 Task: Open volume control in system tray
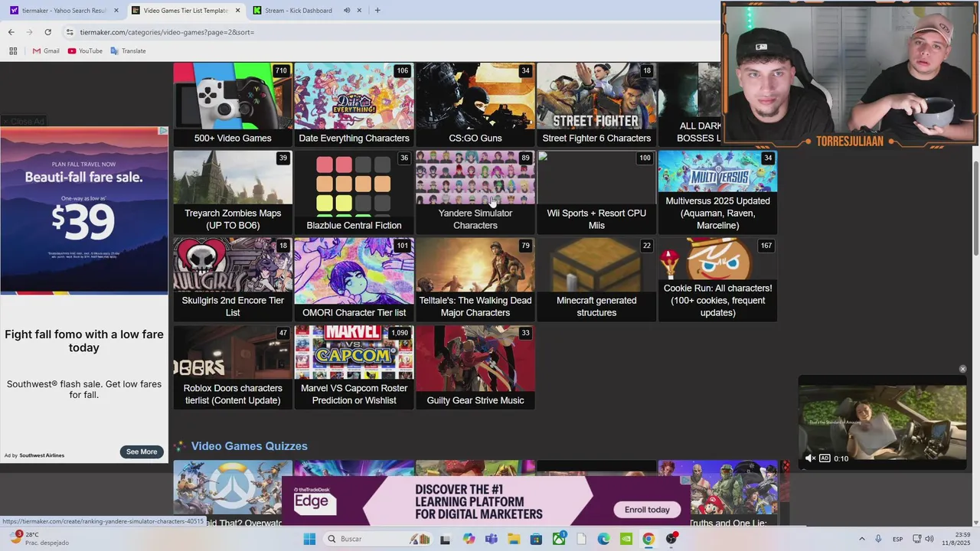(929, 539)
